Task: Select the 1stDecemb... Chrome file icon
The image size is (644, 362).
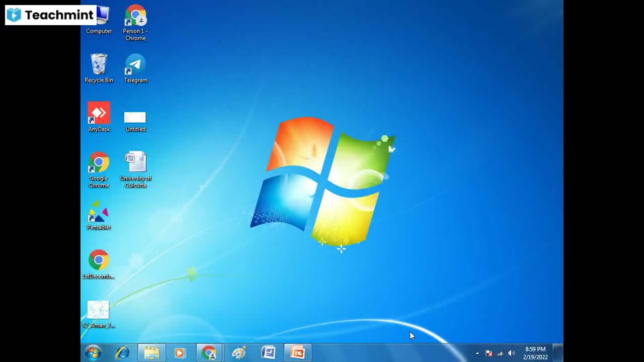Action: click(x=99, y=264)
